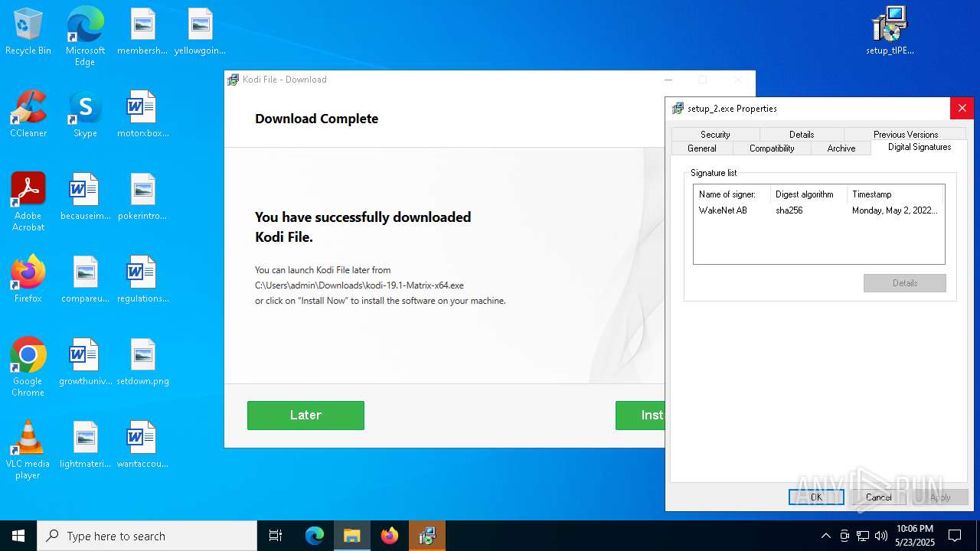Open Adobe Acrobat desktop shortcut
Image resolution: width=980 pixels, height=551 pixels.
[28, 202]
